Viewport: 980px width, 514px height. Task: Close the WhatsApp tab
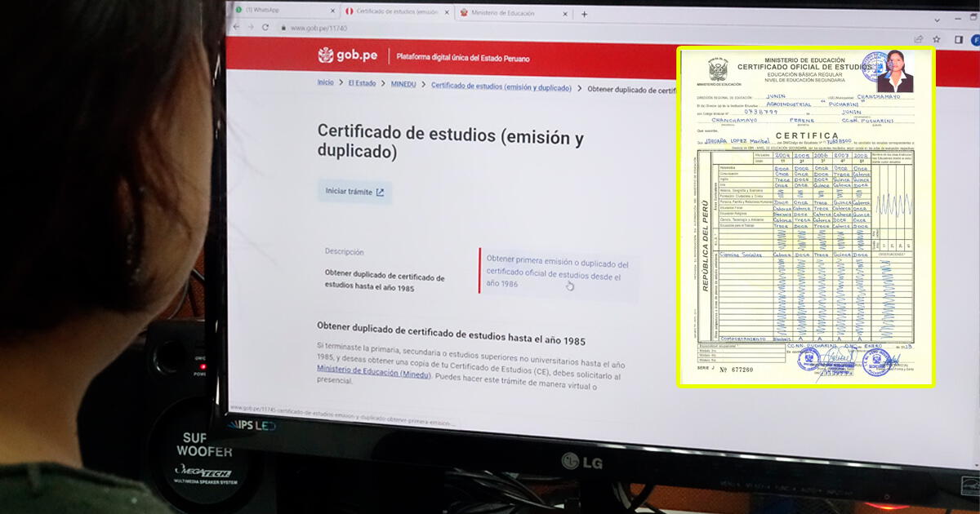click(x=332, y=11)
